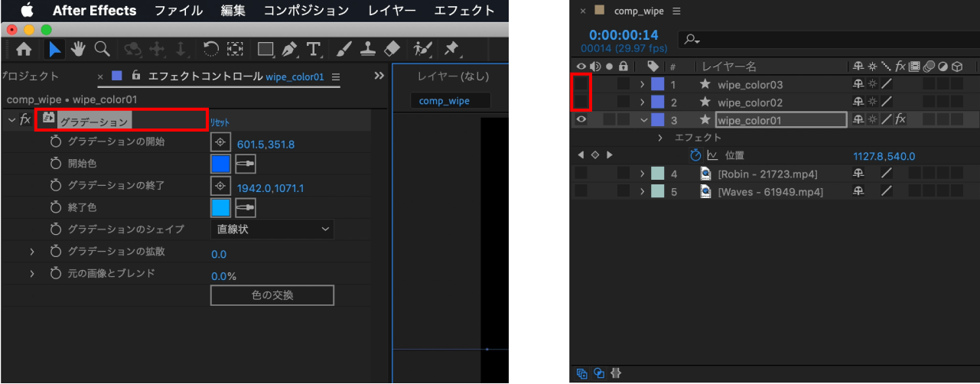Expand the wipe_color03 layer
This screenshot has width=980, height=384.
[643, 84]
